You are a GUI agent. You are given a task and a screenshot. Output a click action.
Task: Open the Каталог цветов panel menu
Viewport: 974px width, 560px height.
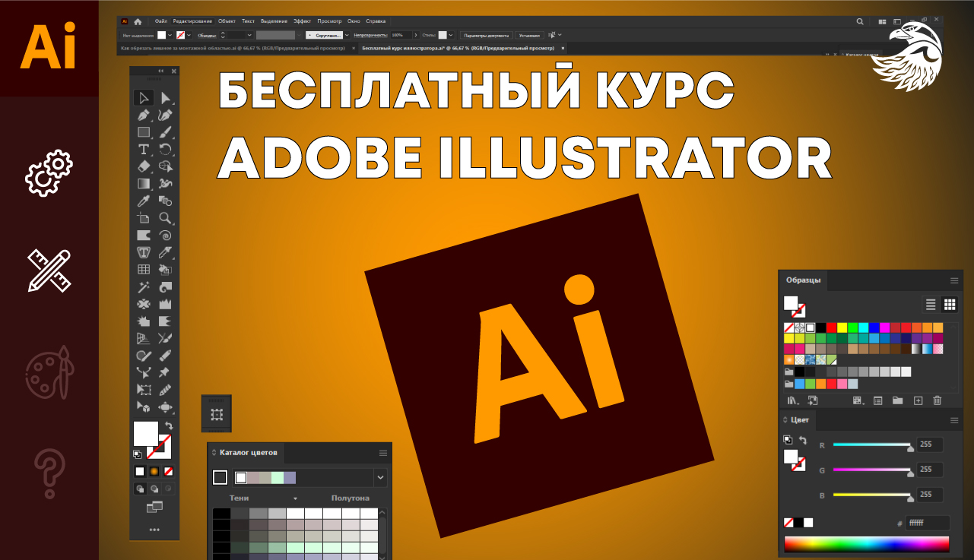point(383,453)
